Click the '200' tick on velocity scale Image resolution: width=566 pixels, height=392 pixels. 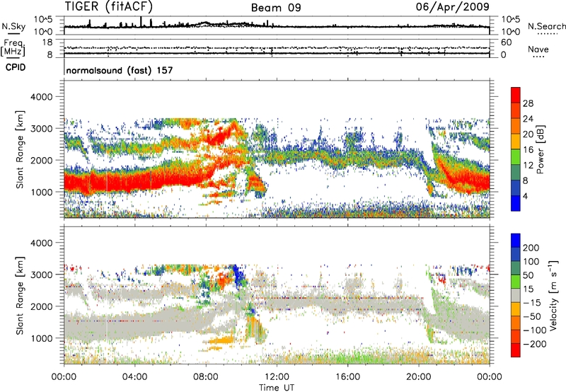coord(531,248)
